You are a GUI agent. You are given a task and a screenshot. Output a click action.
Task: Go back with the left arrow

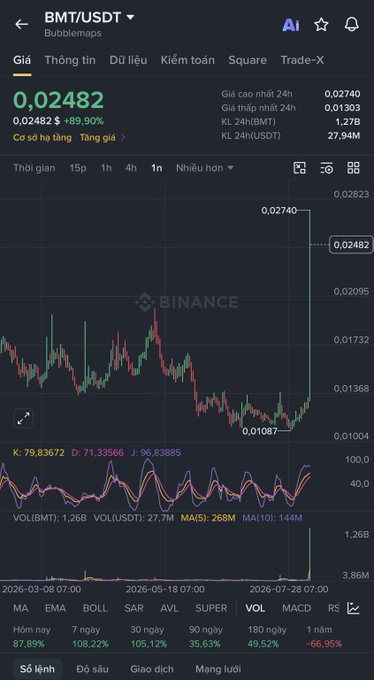(21, 24)
